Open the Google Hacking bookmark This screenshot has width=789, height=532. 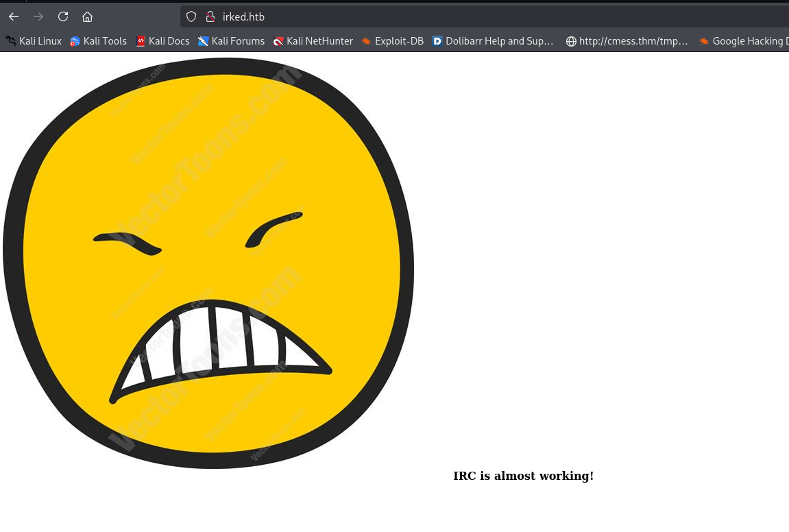744,41
